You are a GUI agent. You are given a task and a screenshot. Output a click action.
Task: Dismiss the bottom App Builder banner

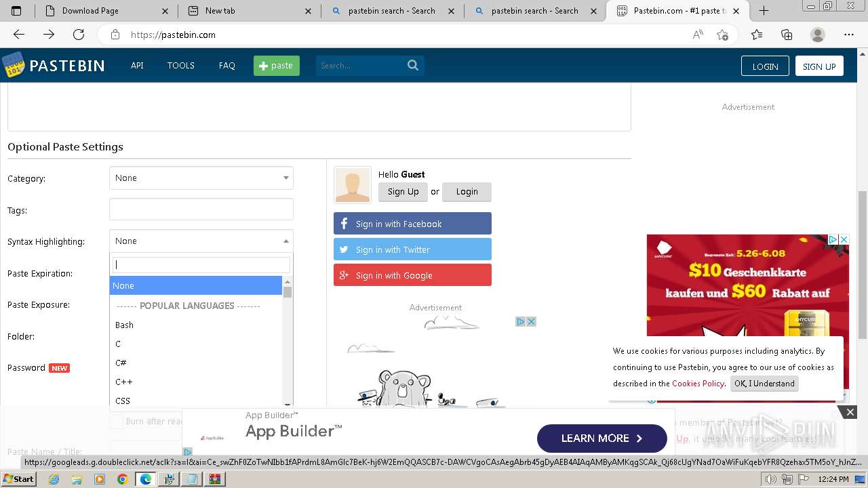pos(850,412)
